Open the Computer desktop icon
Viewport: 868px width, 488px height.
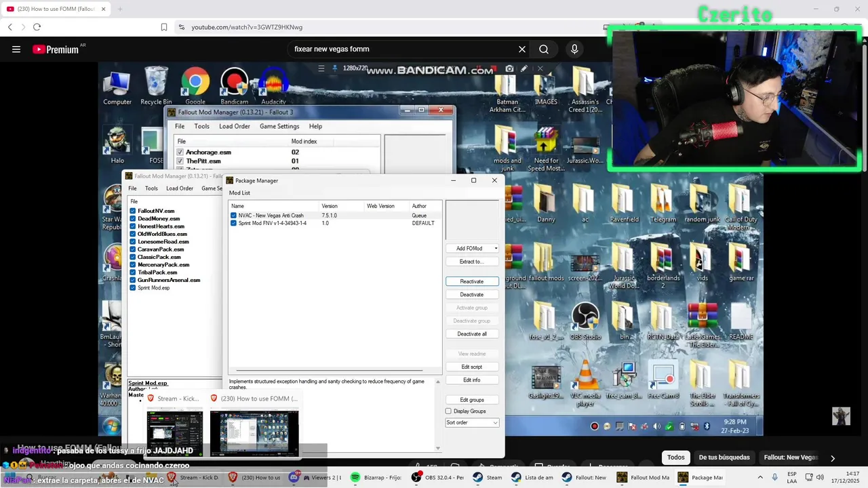(117, 85)
